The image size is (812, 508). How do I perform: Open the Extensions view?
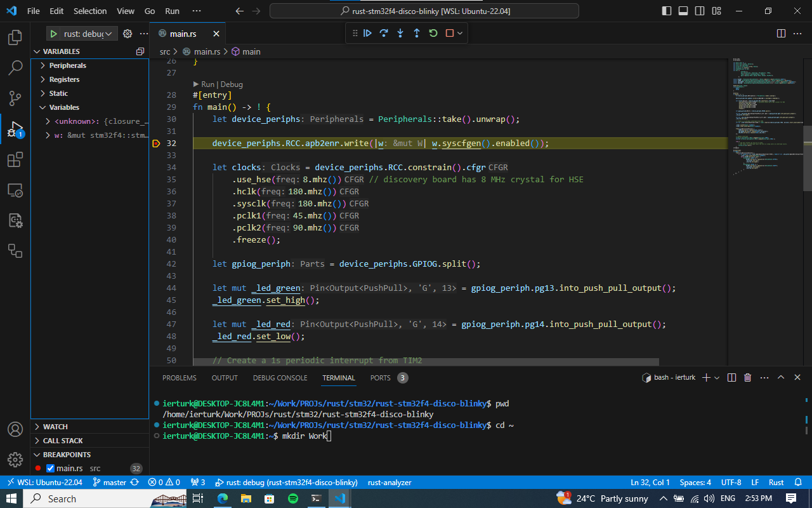(15, 160)
